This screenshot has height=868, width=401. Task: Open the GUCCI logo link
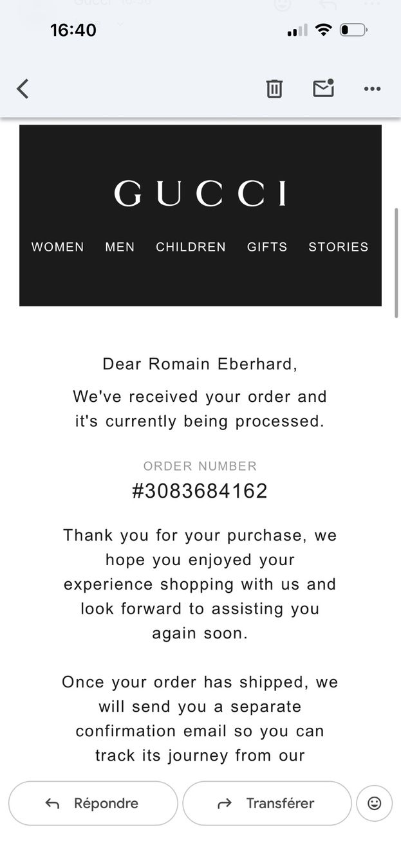click(200, 194)
